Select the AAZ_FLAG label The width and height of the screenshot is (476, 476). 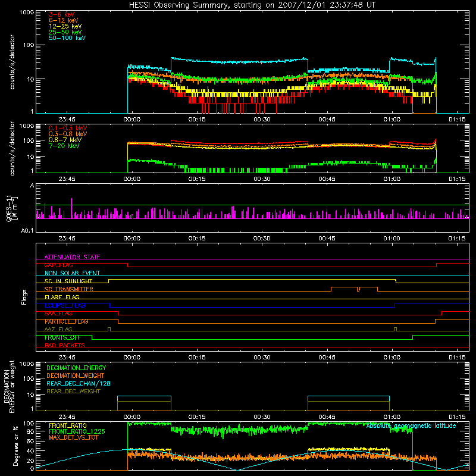[x=58, y=329]
